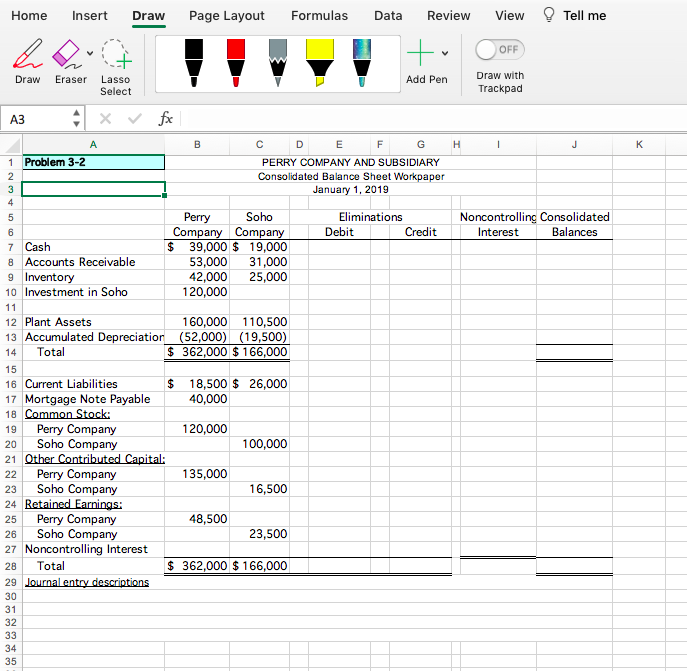
Task: Select row 14 header
Action: pos(11,352)
